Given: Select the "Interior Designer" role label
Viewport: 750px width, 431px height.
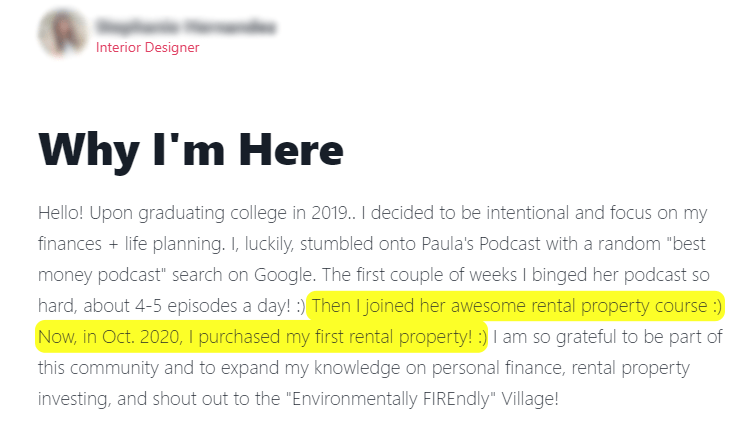Looking at the screenshot, I should click(x=147, y=47).
